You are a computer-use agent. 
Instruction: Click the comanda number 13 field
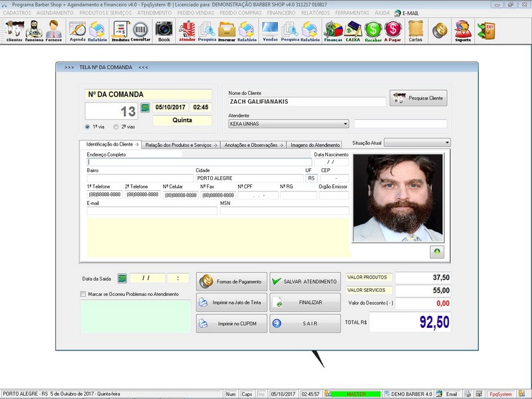click(111, 111)
